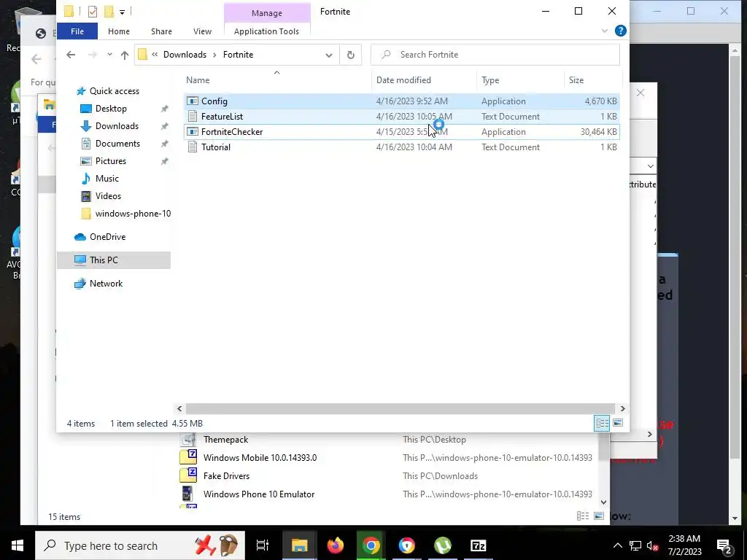Open the Quick Access Toolbar customize dropdown
The image size is (747, 560).
coord(123,12)
